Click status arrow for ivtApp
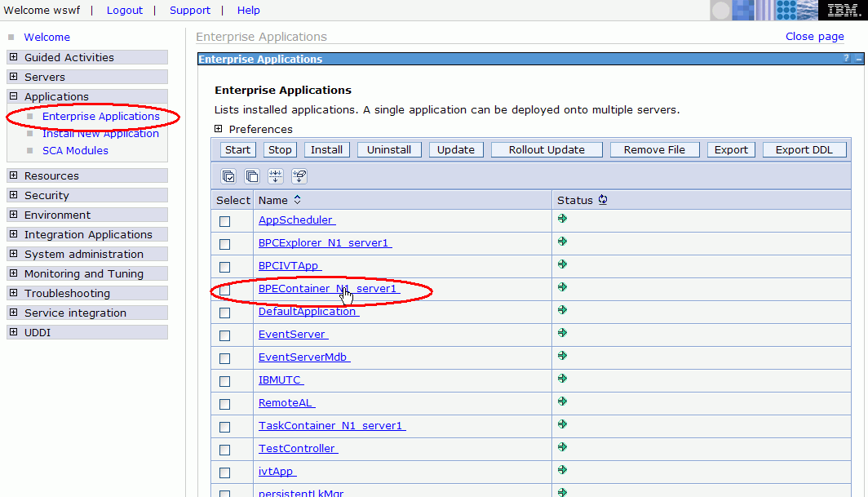Image resolution: width=868 pixels, height=497 pixels. click(x=562, y=469)
